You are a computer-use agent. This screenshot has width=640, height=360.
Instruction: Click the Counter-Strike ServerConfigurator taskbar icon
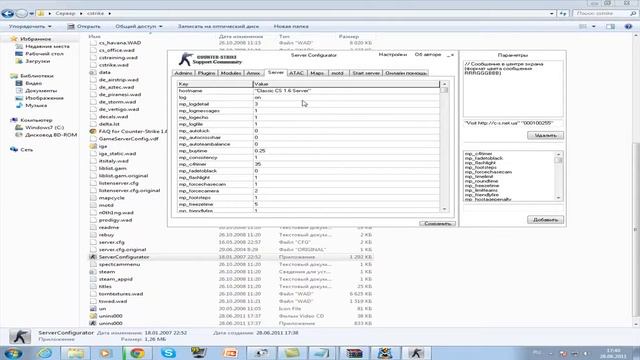coord(416,353)
